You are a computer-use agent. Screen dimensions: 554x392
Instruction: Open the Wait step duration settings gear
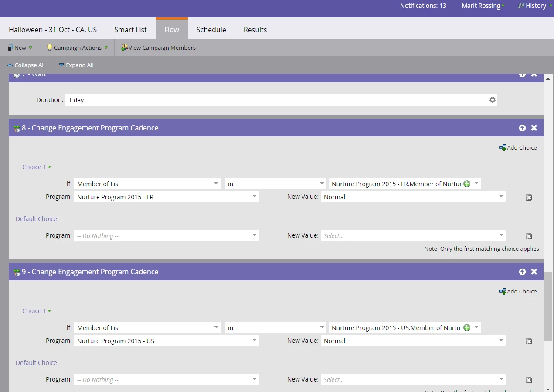click(492, 100)
